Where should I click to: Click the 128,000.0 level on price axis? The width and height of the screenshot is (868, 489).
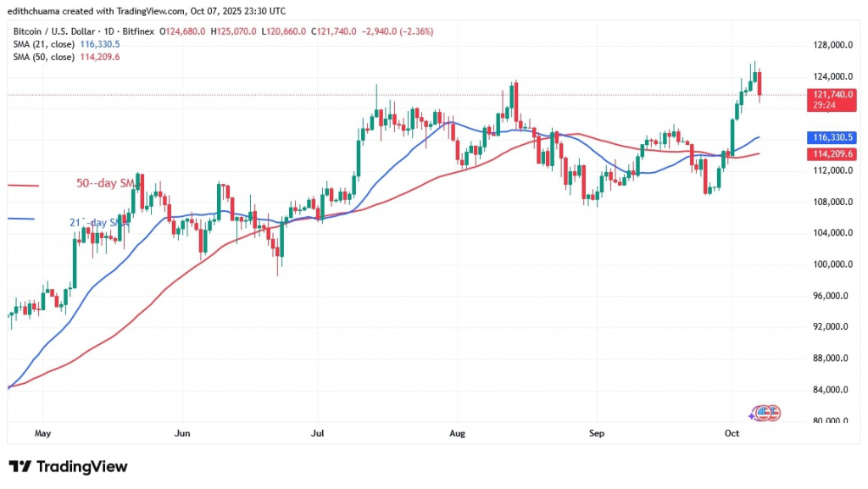[x=832, y=46]
